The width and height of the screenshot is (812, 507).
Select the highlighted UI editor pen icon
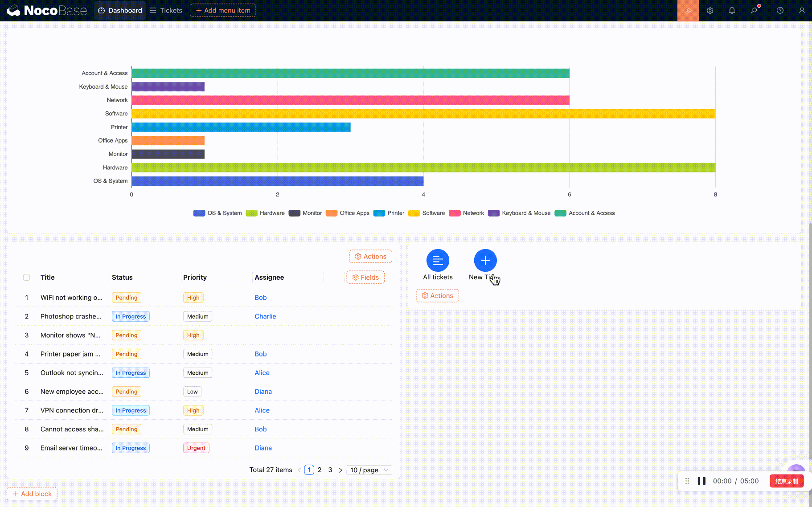coord(688,10)
